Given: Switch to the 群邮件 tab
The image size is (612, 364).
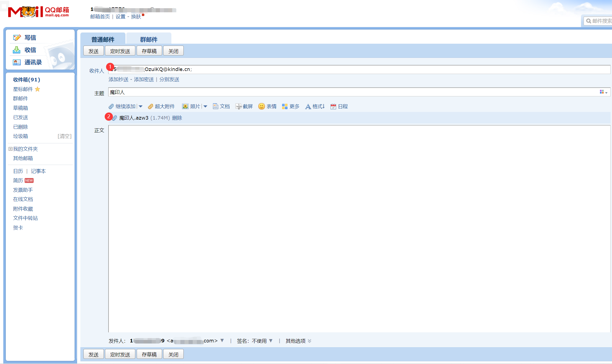Looking at the screenshot, I should click(x=149, y=40).
